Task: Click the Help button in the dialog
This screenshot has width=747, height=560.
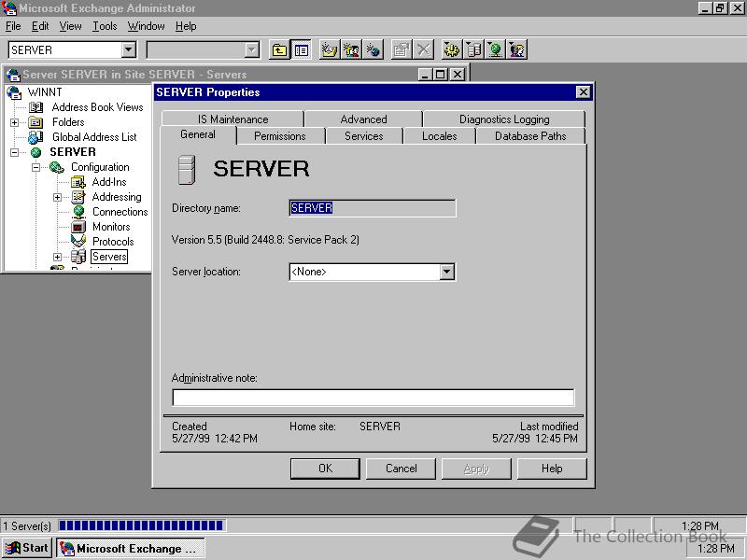Action: pyautogui.click(x=552, y=469)
